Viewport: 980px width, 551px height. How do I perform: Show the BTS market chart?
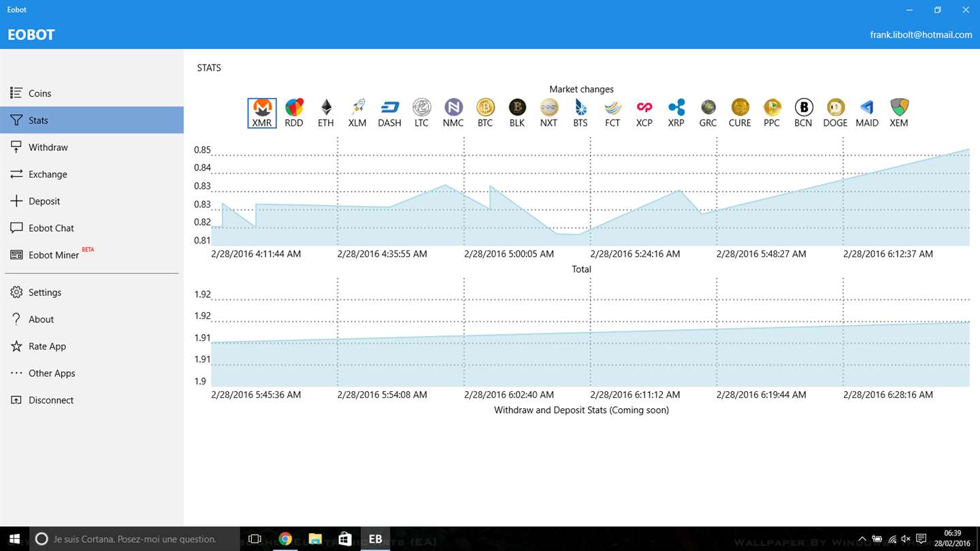pyautogui.click(x=581, y=113)
